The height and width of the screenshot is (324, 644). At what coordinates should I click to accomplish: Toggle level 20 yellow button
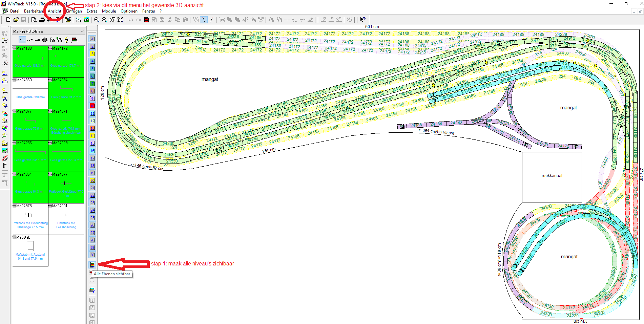coord(92,180)
